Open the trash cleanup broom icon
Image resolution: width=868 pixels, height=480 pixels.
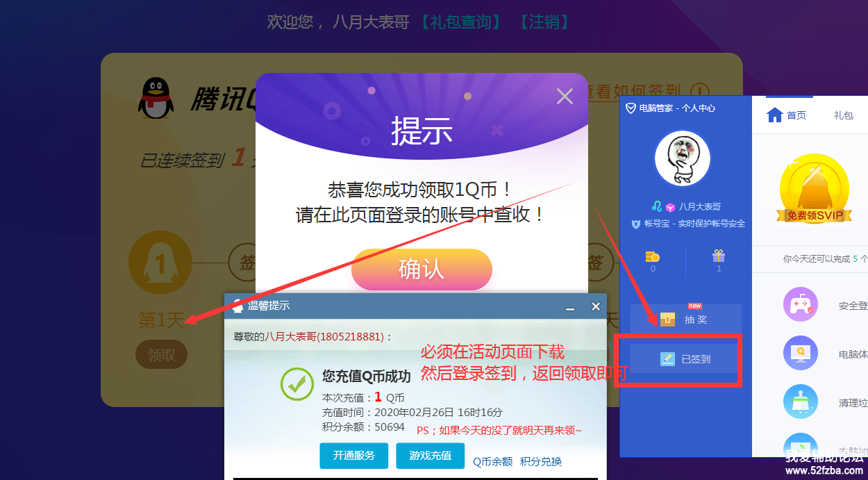tap(801, 402)
